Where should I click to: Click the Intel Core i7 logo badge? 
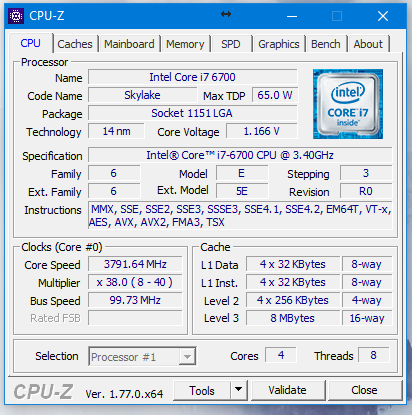coord(348,104)
